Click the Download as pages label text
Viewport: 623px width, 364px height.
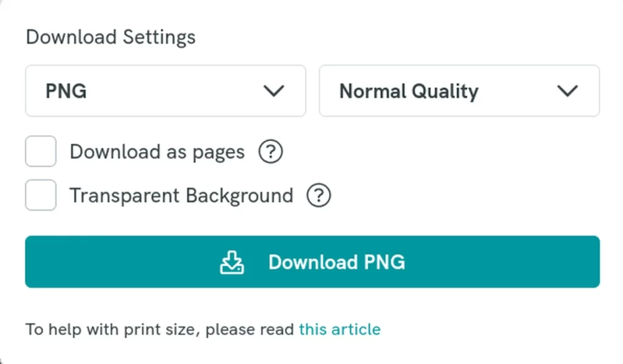point(157,152)
